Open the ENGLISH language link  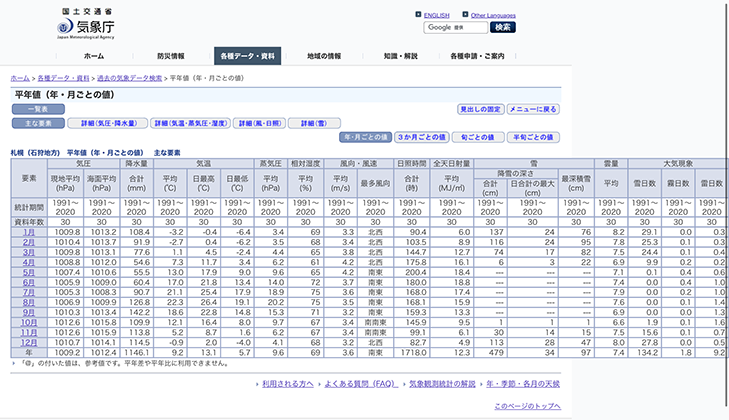pyautogui.click(x=438, y=16)
